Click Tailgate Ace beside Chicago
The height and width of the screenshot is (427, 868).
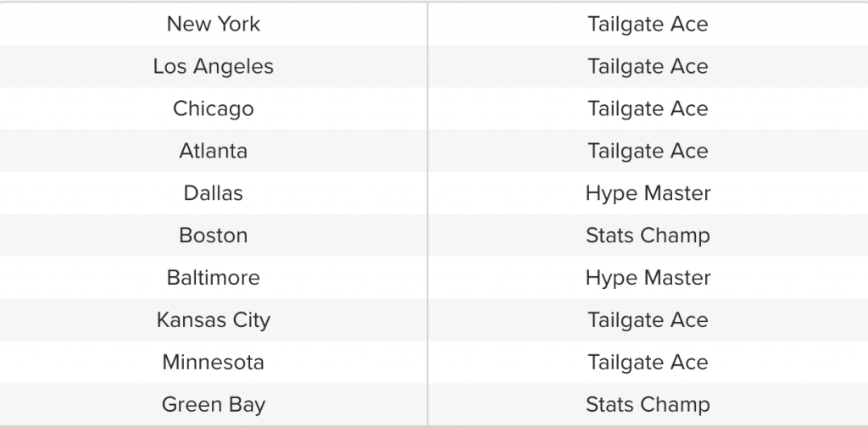(648, 108)
